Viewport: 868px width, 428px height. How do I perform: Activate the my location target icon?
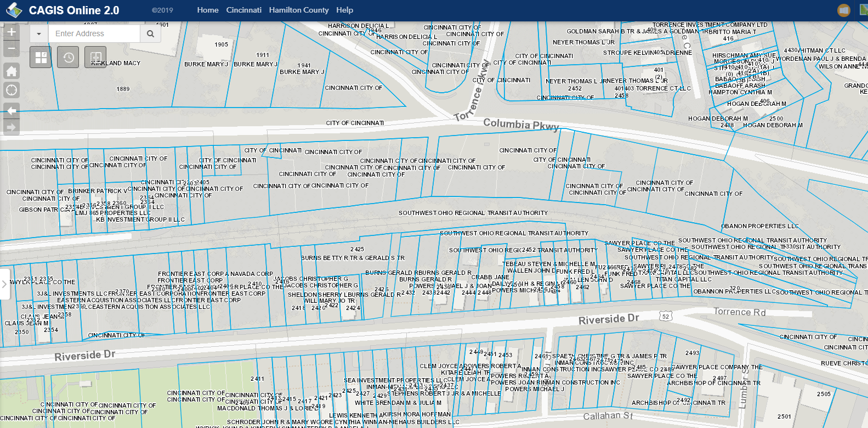coord(12,91)
